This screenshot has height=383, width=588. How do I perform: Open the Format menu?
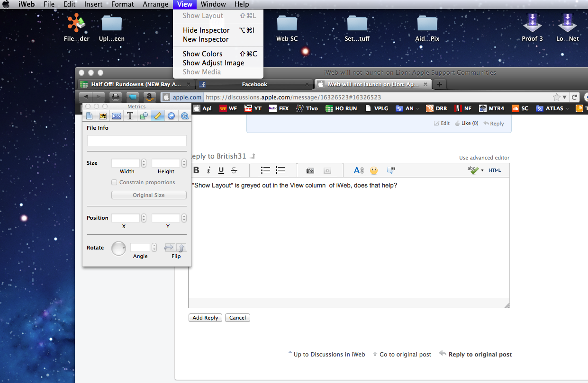[123, 4]
